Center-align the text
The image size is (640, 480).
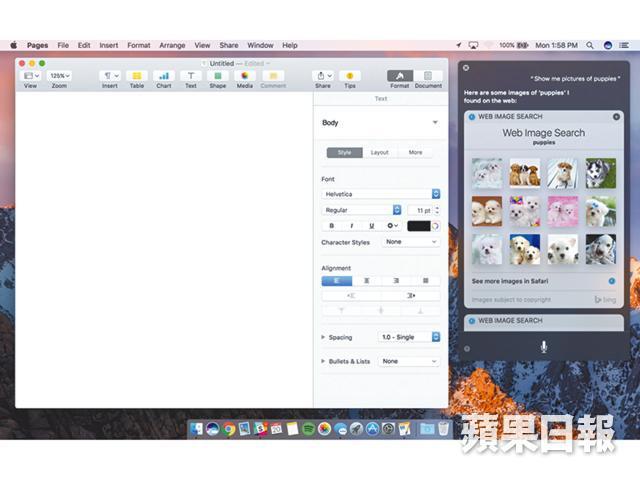367,281
